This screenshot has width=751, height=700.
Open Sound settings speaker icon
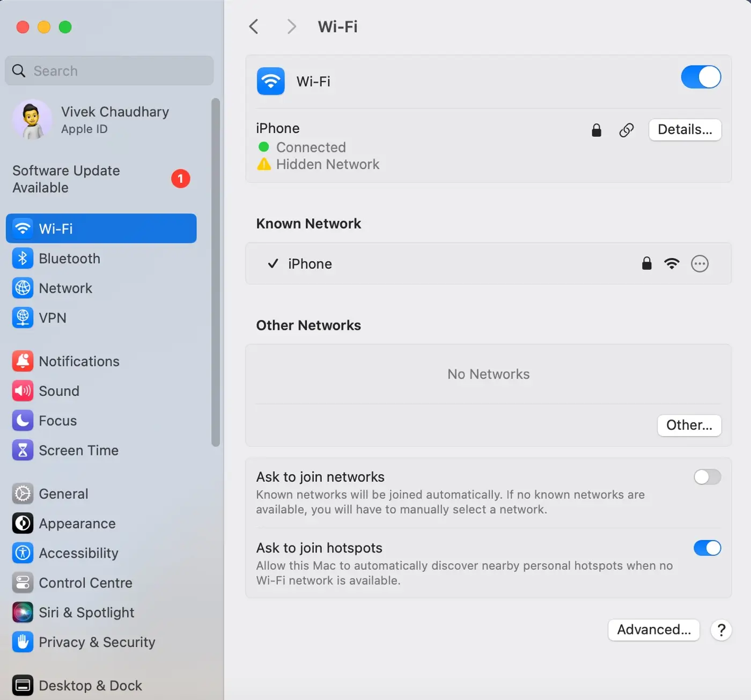point(23,391)
